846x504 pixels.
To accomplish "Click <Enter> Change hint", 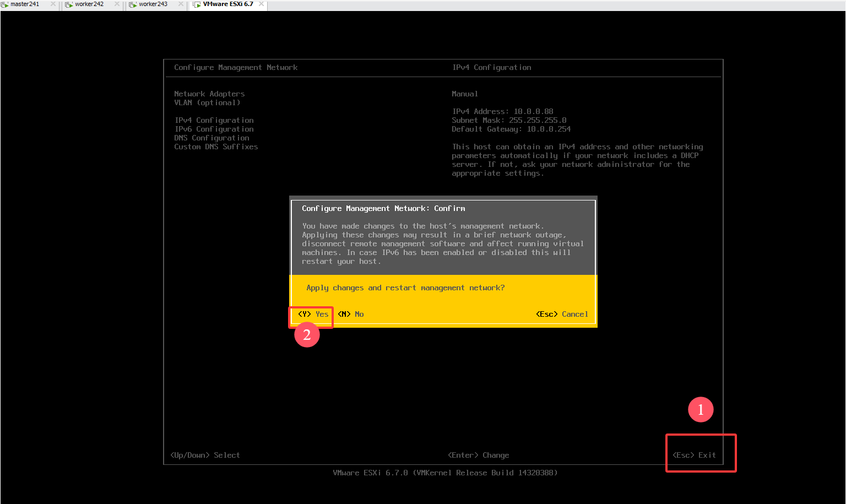I will tap(478, 455).
